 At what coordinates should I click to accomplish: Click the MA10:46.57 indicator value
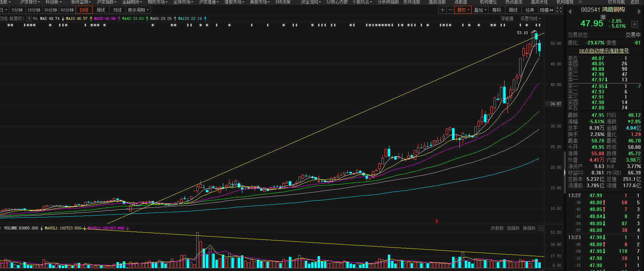pyautogui.click(x=77, y=18)
